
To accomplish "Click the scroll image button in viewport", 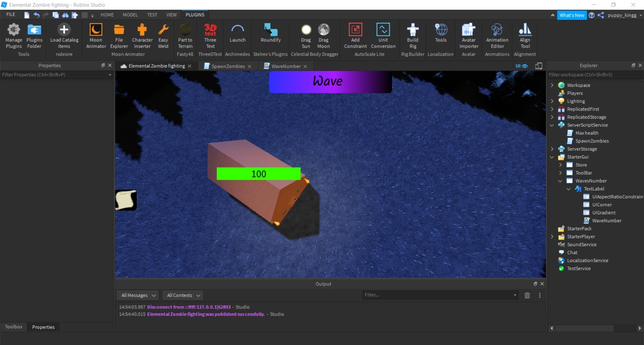I will click(x=126, y=200).
